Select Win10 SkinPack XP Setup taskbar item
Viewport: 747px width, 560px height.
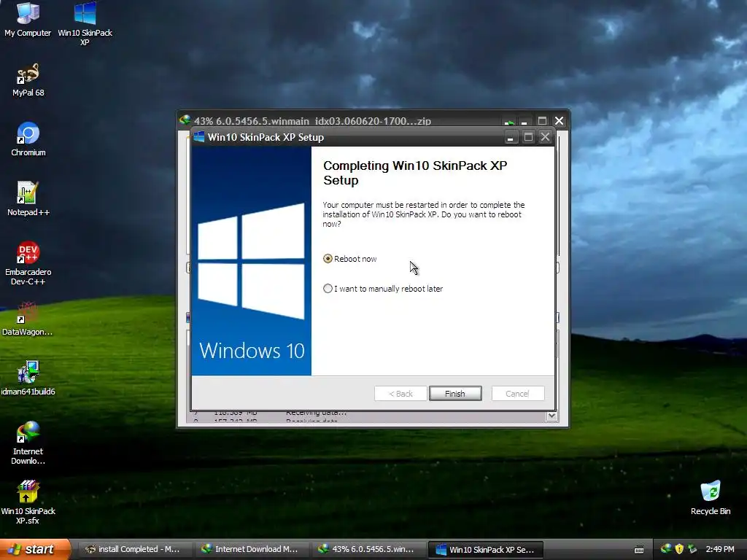[485, 550]
